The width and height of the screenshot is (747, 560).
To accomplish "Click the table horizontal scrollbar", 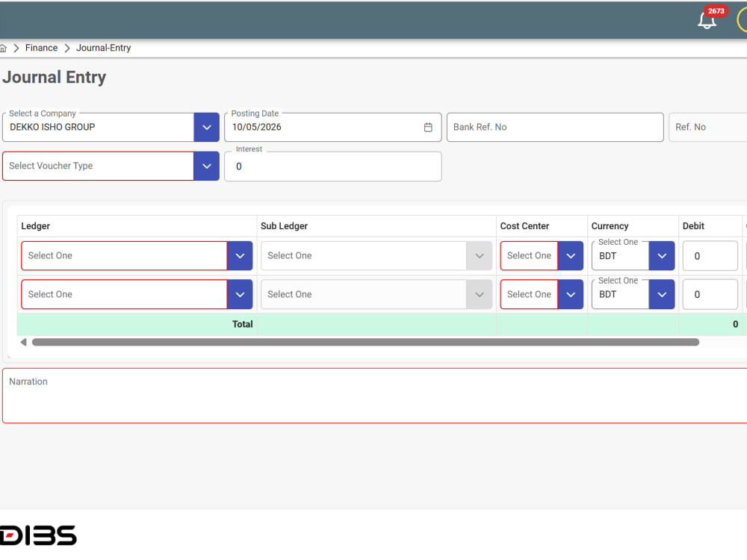I will pos(365,342).
